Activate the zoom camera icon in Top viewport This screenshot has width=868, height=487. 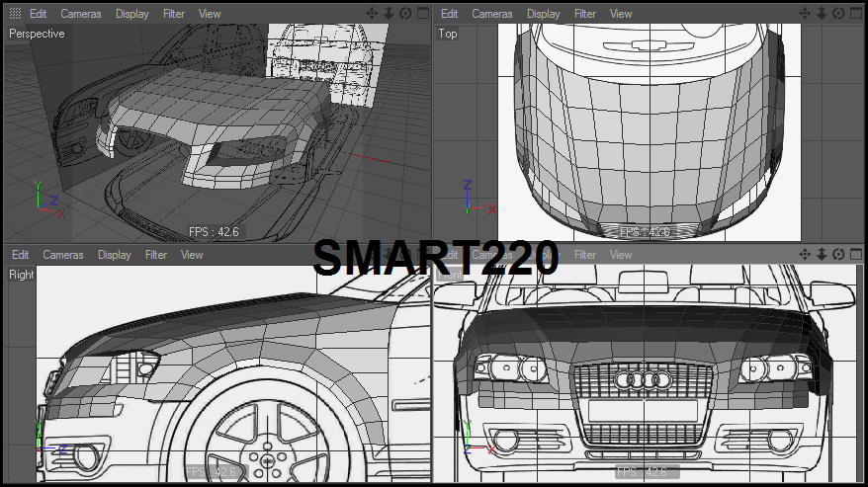click(823, 13)
